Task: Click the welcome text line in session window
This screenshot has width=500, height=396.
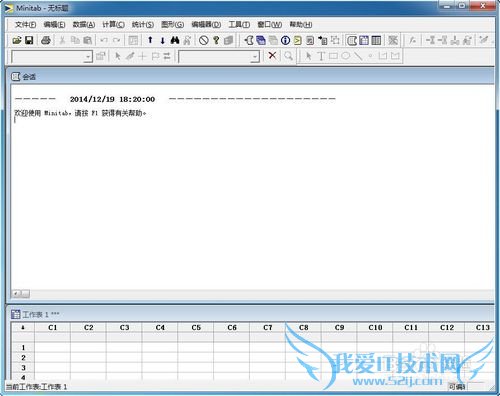Action: tap(80, 113)
